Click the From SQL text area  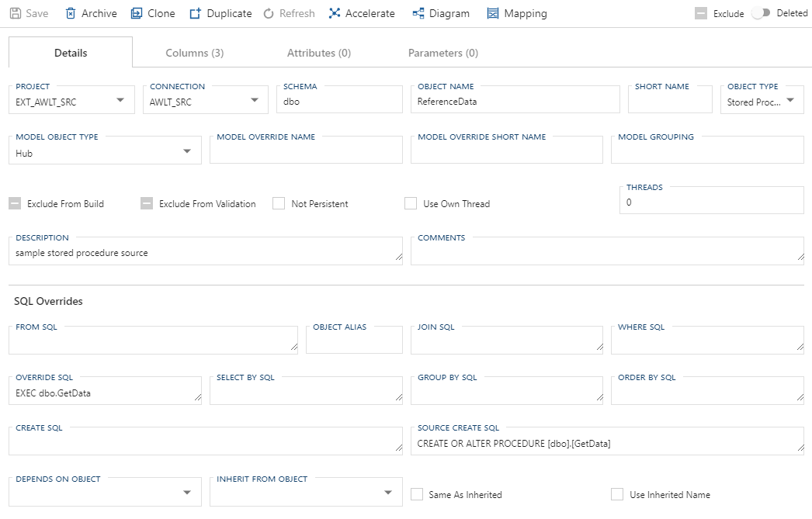(x=153, y=341)
